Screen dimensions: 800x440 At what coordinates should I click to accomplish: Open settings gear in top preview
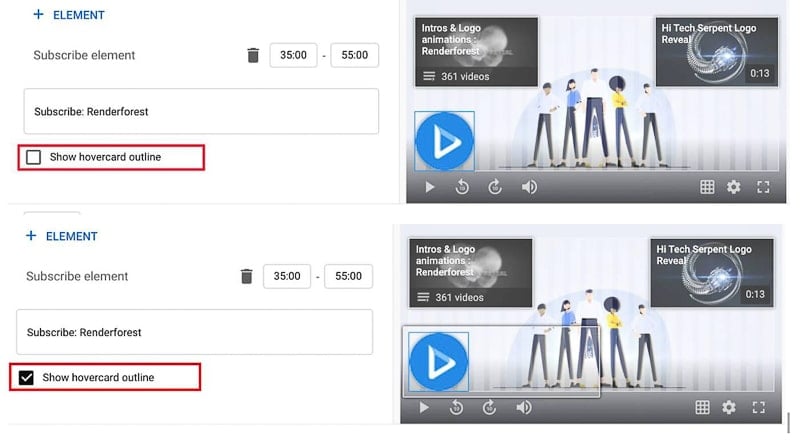(734, 187)
